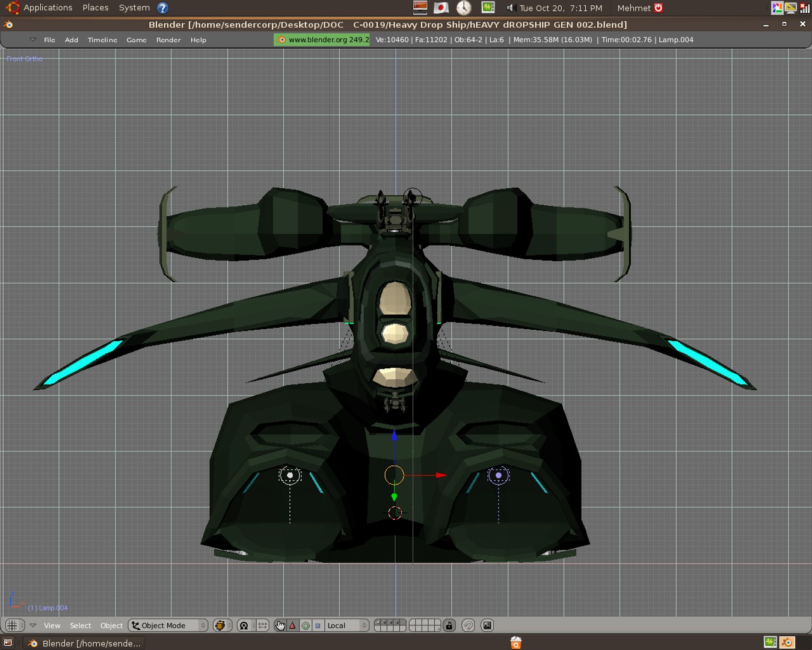The image size is (812, 650).
Task: Open the Object menu in 3D header
Action: (x=111, y=625)
